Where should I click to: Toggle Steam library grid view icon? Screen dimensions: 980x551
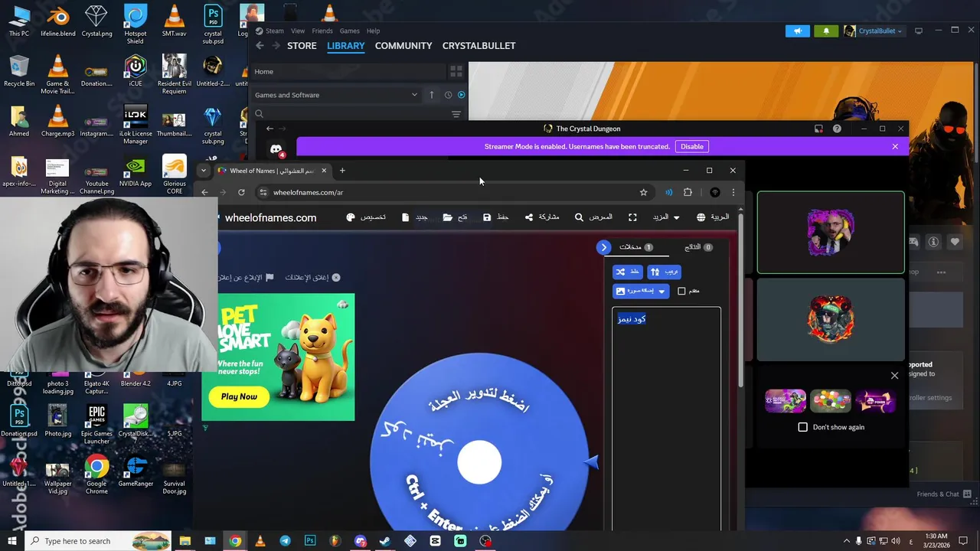456,71
